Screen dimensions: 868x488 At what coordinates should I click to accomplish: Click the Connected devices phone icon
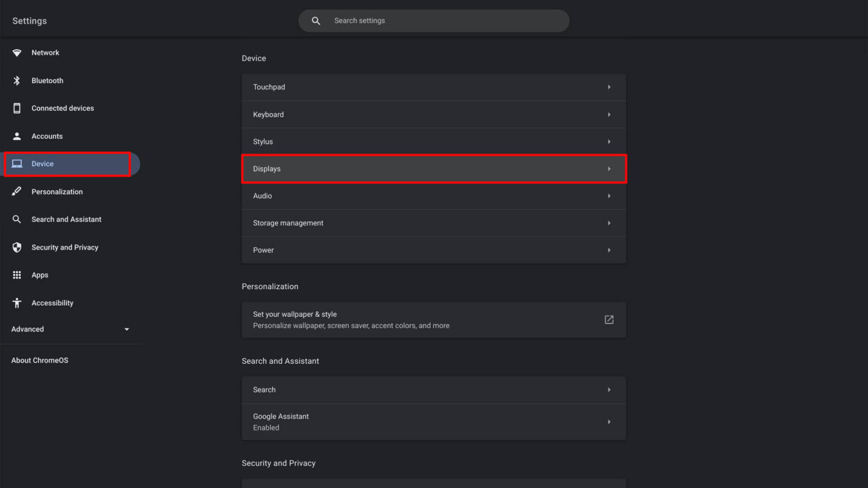pos(17,108)
